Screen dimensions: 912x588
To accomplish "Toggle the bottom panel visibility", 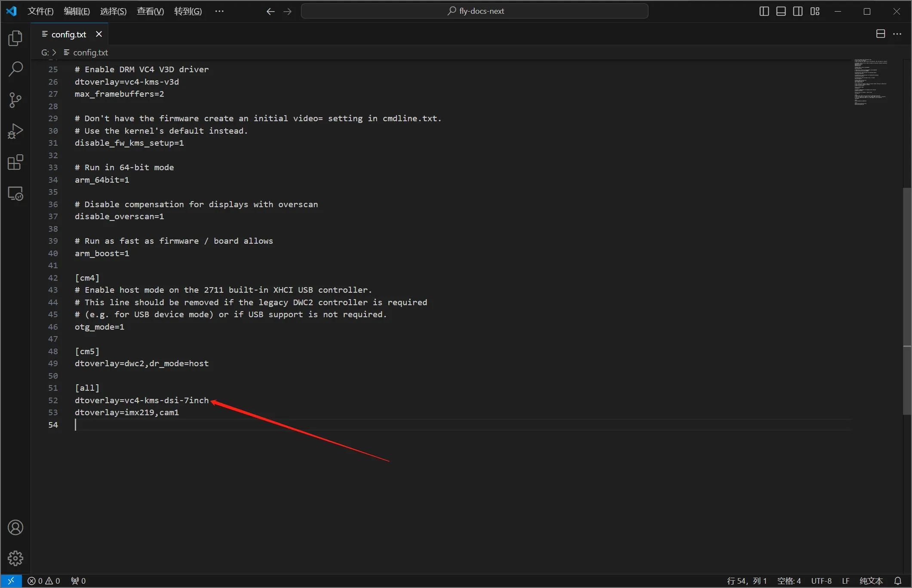I will click(x=781, y=11).
